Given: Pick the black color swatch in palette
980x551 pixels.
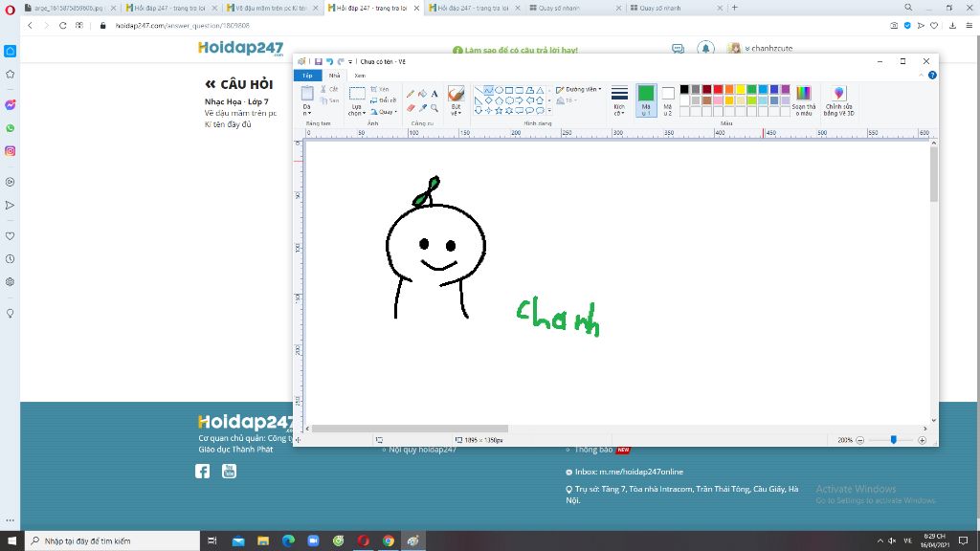Looking at the screenshot, I should [x=684, y=89].
